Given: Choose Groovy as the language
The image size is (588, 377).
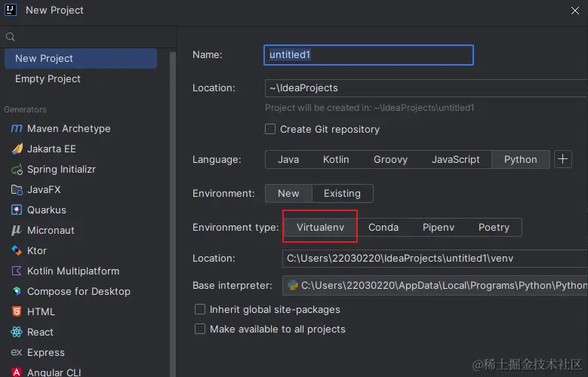Looking at the screenshot, I should (x=390, y=159).
